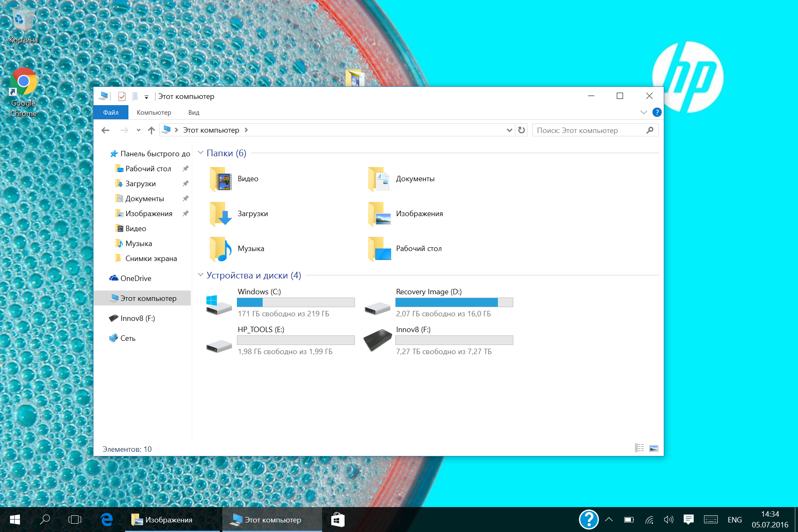Click the taskbar clock and date
The height and width of the screenshot is (532, 798).
(770, 520)
